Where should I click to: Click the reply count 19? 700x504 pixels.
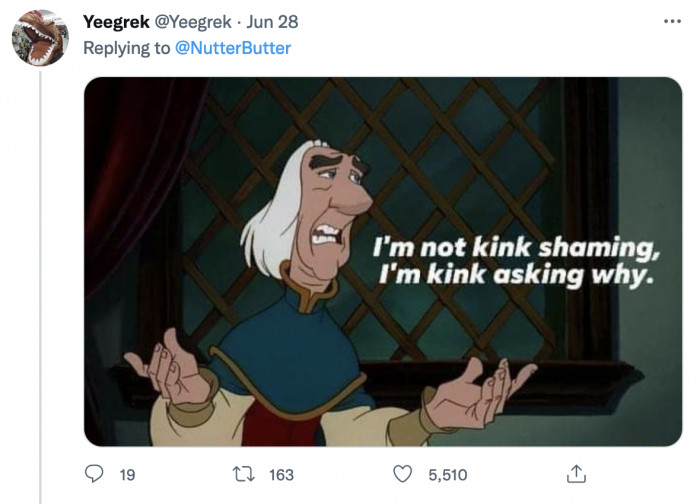coord(127,476)
